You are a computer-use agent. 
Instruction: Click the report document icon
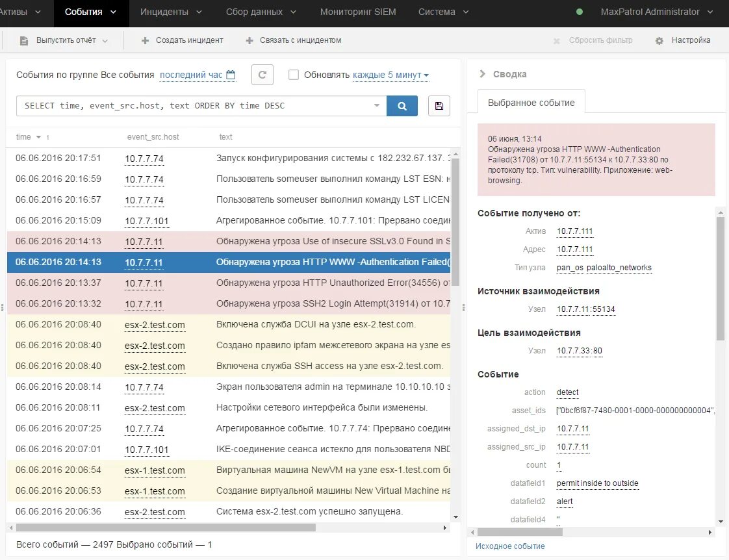(23, 41)
